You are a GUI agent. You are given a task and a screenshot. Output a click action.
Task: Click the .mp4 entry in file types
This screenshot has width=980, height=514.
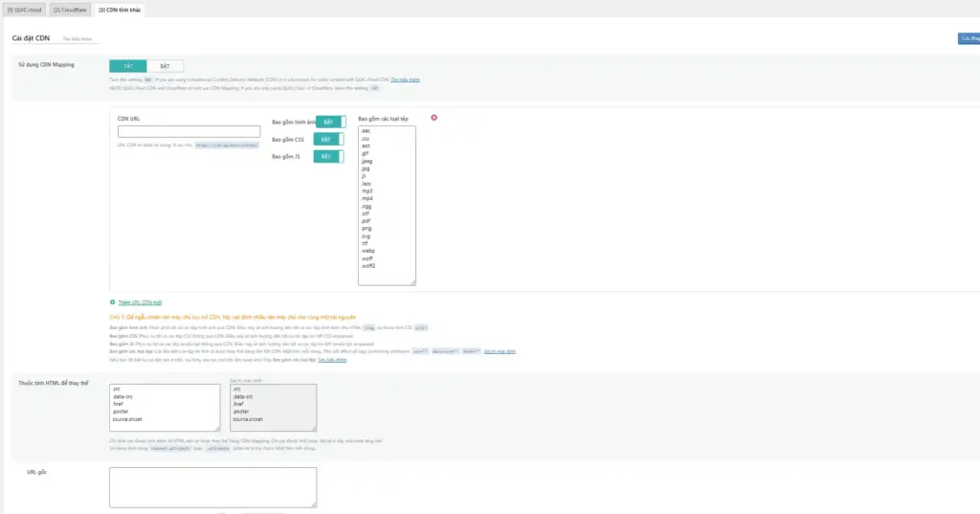coord(367,199)
